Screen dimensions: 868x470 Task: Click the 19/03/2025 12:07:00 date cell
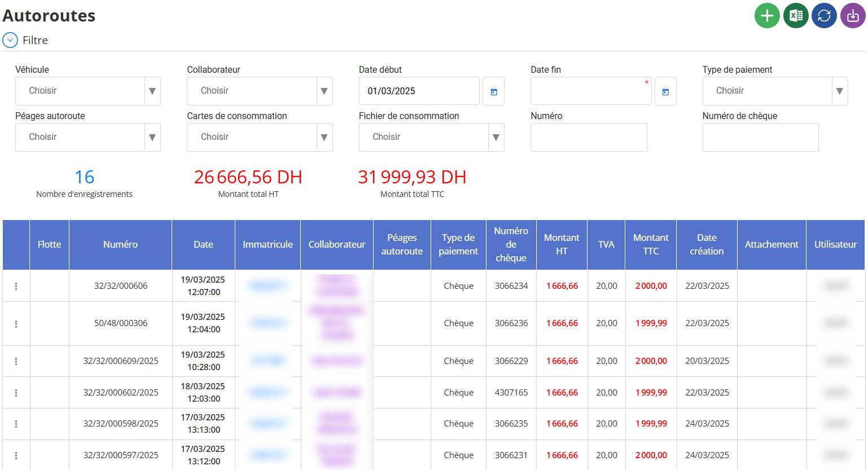pos(203,286)
